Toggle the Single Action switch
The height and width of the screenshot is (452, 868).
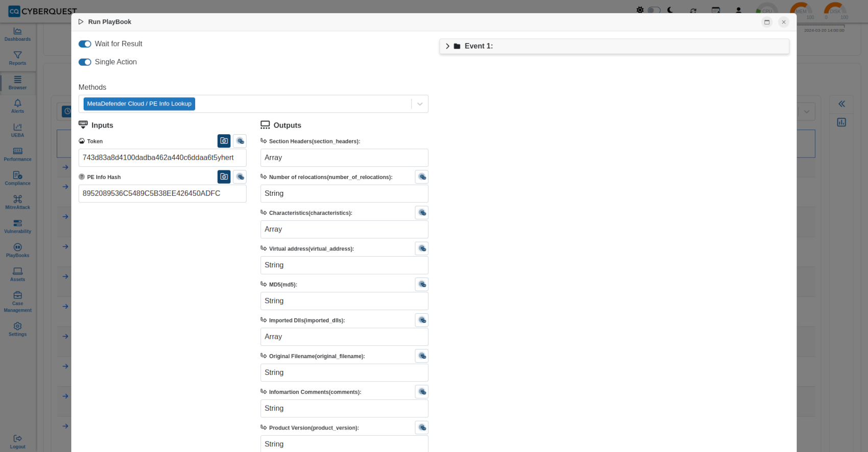[x=85, y=62]
